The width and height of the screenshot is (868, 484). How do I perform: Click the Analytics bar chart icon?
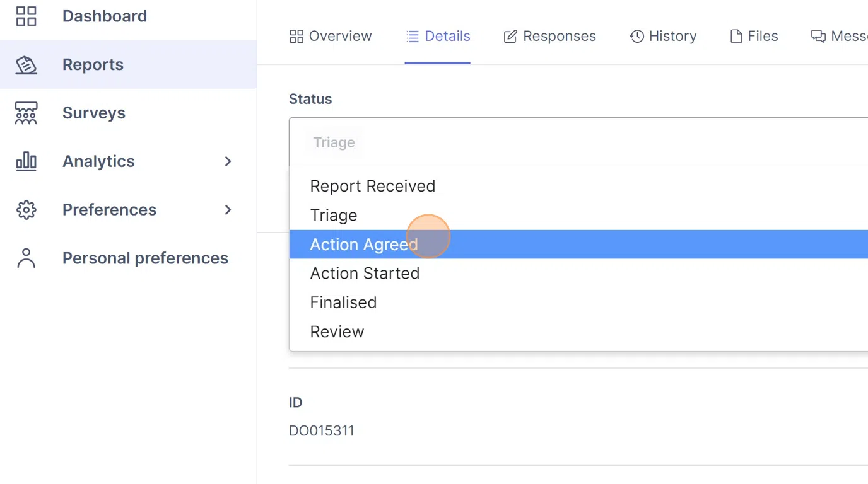coord(26,161)
